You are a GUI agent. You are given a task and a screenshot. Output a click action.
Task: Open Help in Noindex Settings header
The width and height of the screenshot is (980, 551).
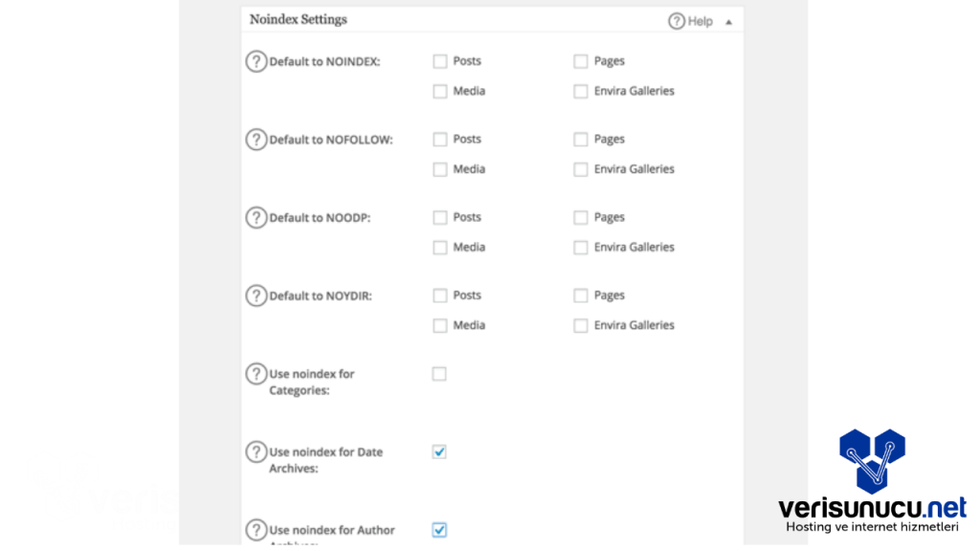coord(690,21)
